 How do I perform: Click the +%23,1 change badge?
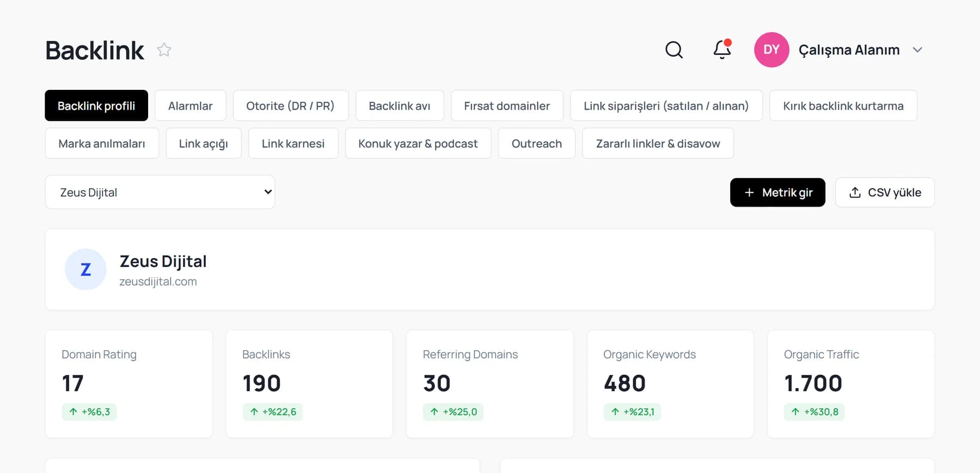click(x=632, y=412)
